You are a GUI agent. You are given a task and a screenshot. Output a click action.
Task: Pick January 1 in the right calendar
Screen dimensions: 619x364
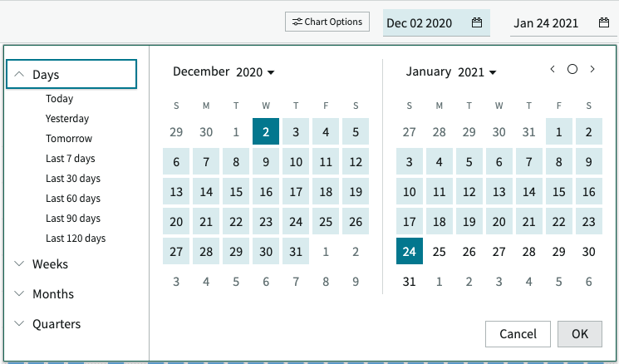pos(558,131)
